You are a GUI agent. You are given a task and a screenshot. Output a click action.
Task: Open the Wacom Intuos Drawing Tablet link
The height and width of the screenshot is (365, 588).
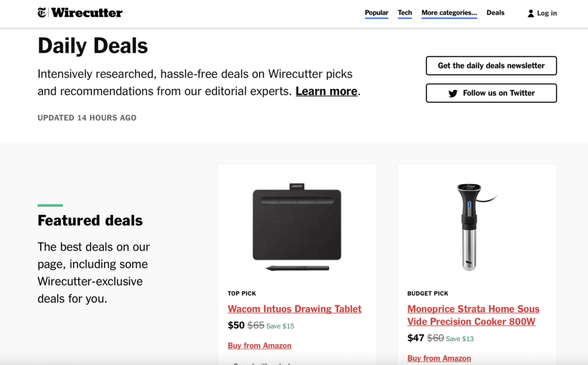coord(295,309)
